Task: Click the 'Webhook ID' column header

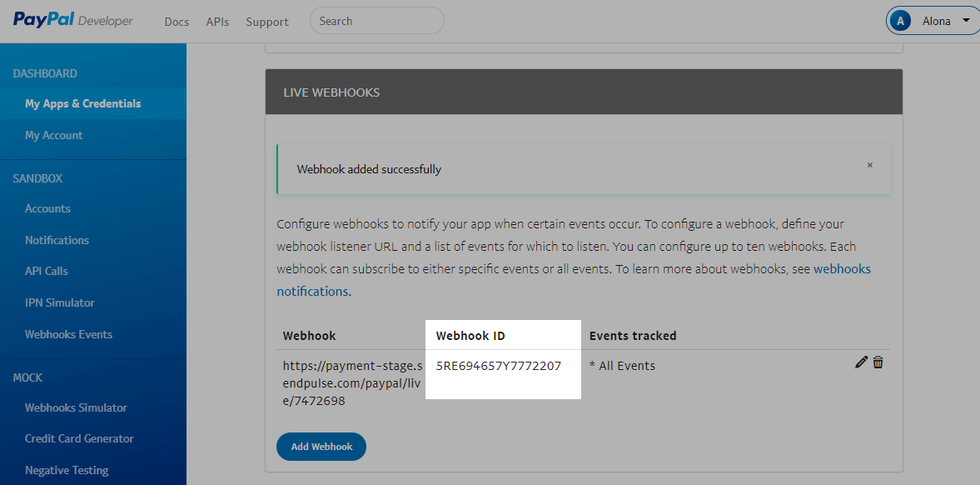Action: 470,336
